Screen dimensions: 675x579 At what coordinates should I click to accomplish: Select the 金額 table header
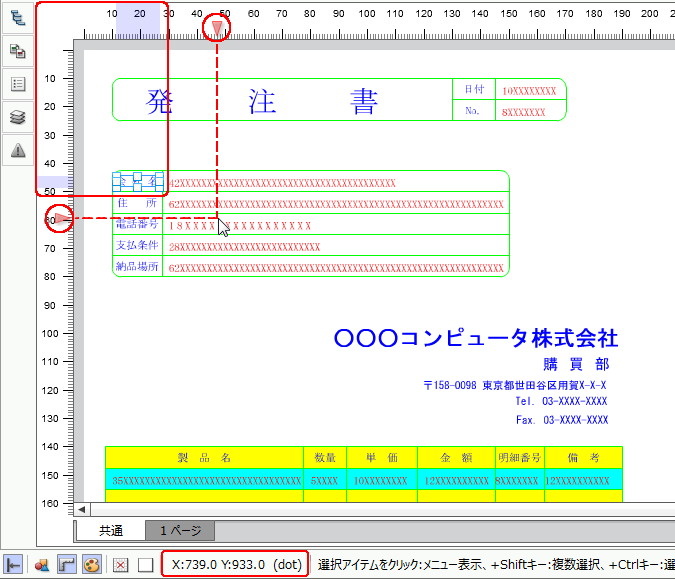coord(456,458)
